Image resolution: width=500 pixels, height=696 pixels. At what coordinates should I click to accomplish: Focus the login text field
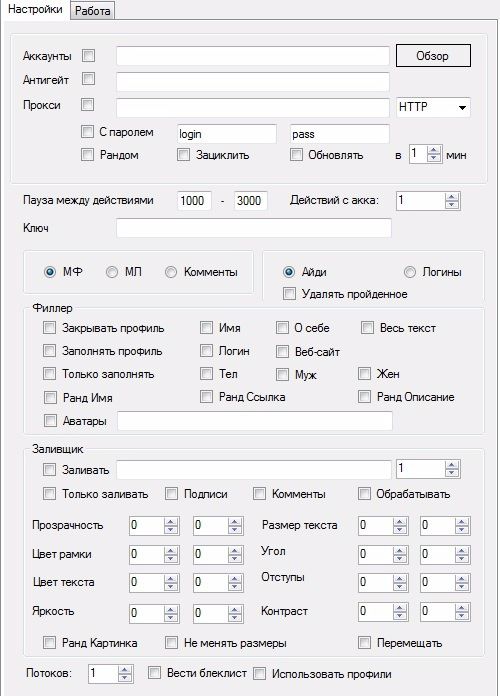226,134
